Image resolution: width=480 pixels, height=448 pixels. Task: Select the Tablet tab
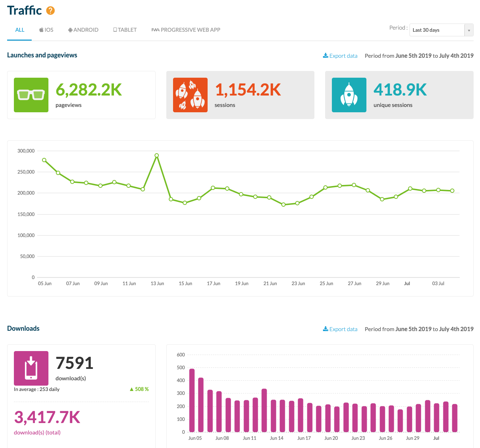(x=125, y=30)
